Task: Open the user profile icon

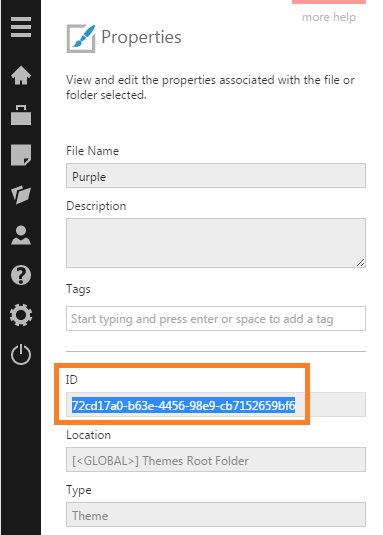Action: [x=21, y=235]
